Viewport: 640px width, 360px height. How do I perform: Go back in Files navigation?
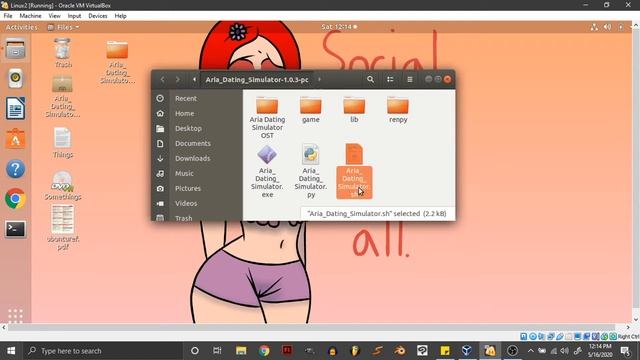coord(162,80)
